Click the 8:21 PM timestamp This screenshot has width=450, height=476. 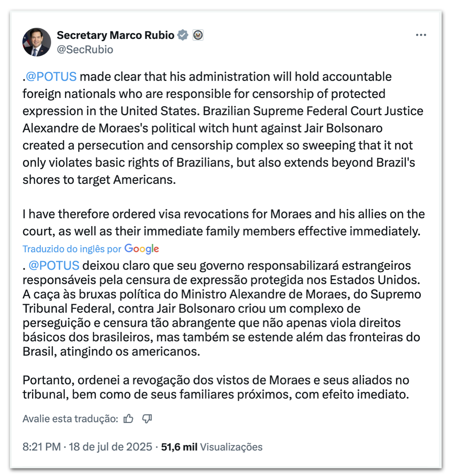[41, 447]
